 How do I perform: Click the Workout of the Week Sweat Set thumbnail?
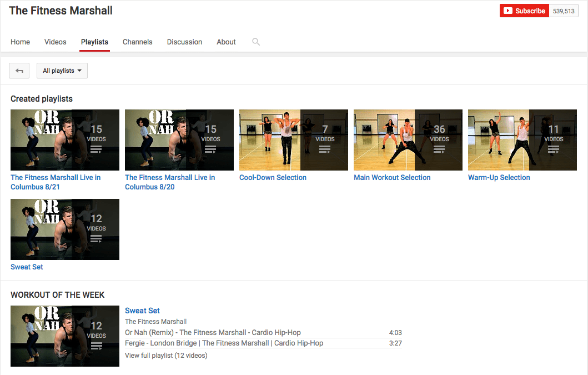[64, 336]
